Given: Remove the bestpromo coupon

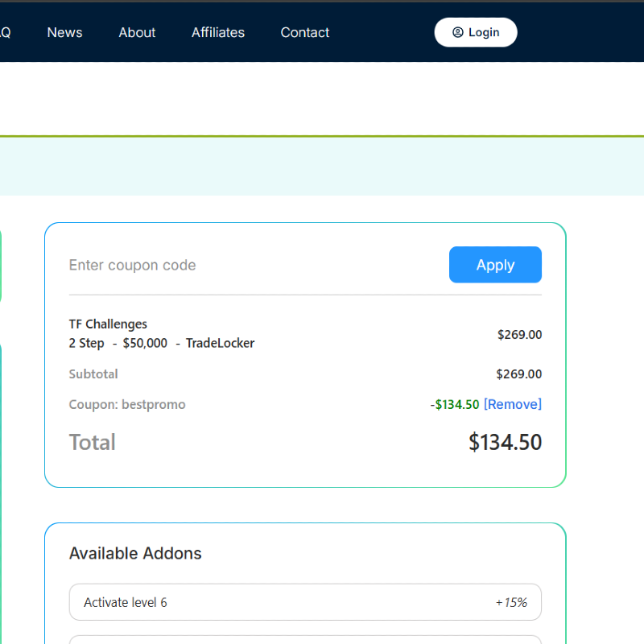Looking at the screenshot, I should (x=513, y=404).
